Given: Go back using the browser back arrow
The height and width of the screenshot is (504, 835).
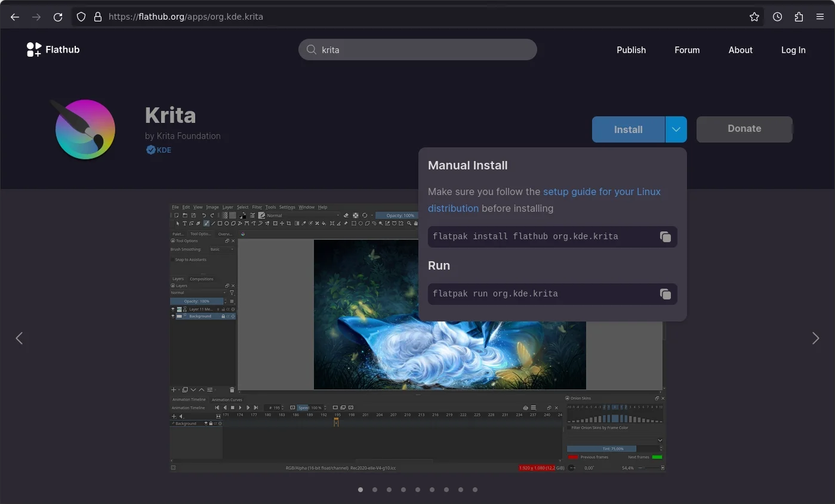Looking at the screenshot, I should (x=15, y=17).
